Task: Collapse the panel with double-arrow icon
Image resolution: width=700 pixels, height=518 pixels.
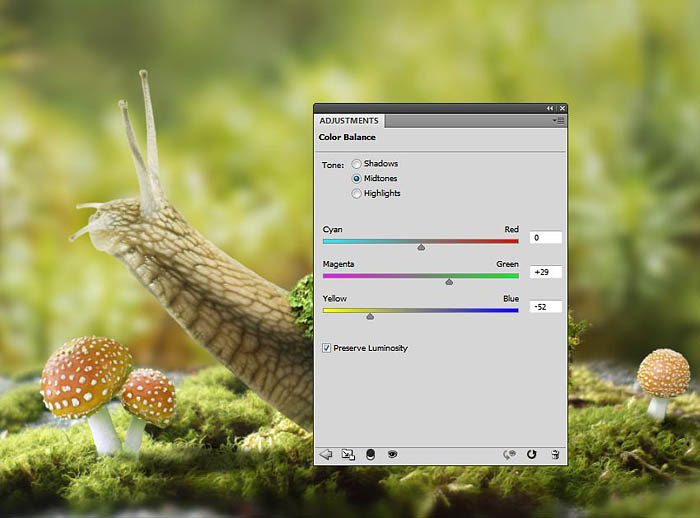Action: coord(549,108)
